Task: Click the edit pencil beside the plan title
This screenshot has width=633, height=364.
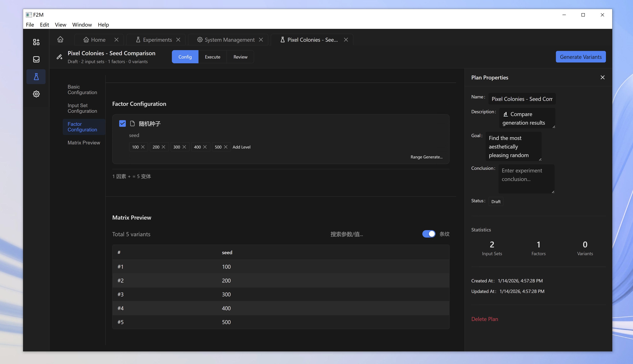Action: [x=59, y=57]
